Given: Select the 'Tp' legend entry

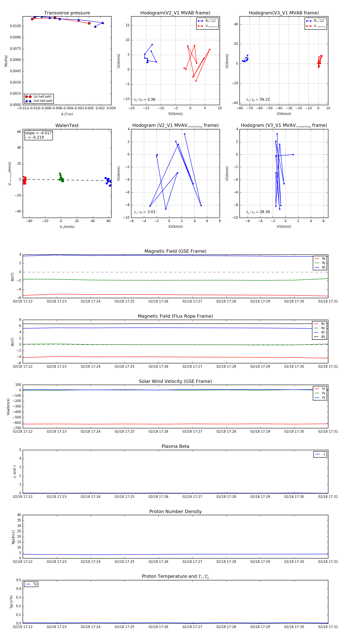Looking at the screenshot, I should click(x=31, y=584).
